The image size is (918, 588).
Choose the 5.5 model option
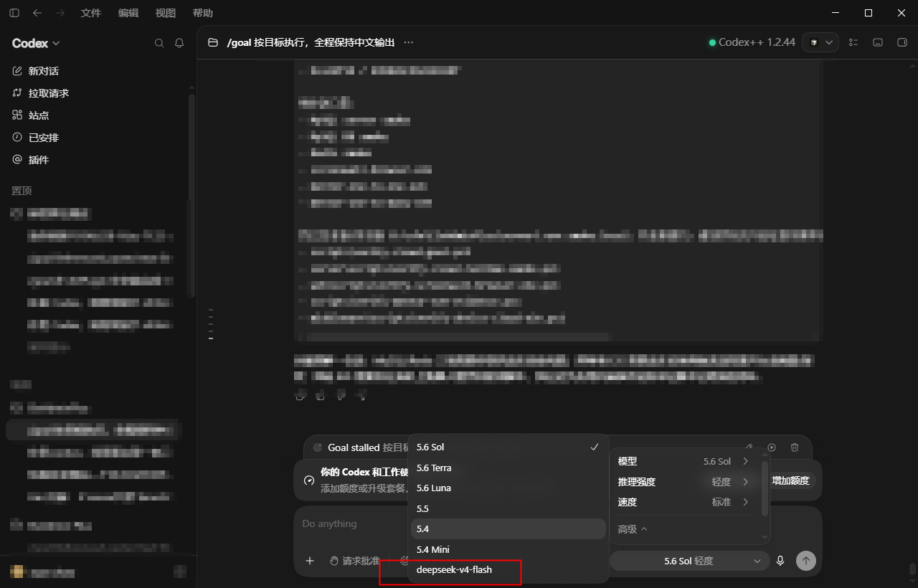click(508, 508)
